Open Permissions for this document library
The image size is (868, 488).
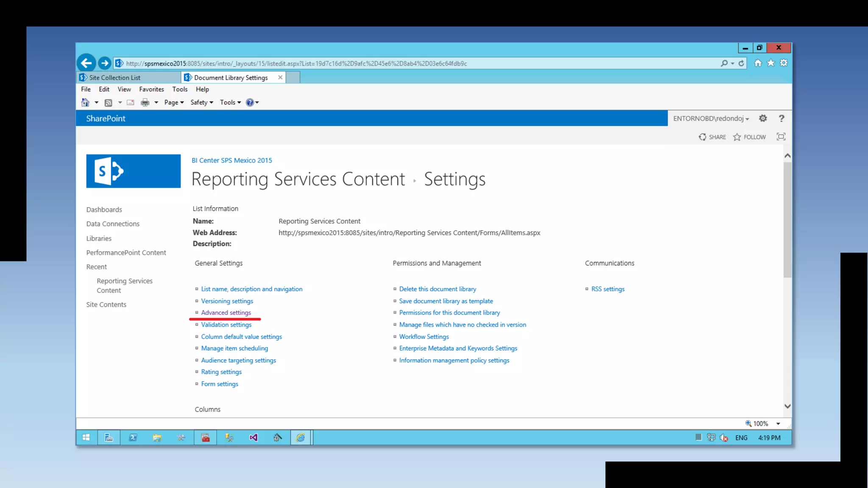449,313
